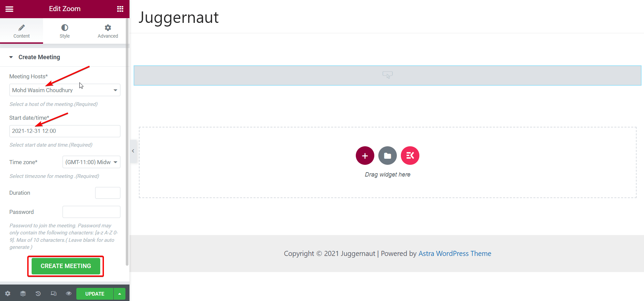
Task: Click the Start date/time input field
Action: coord(65,131)
